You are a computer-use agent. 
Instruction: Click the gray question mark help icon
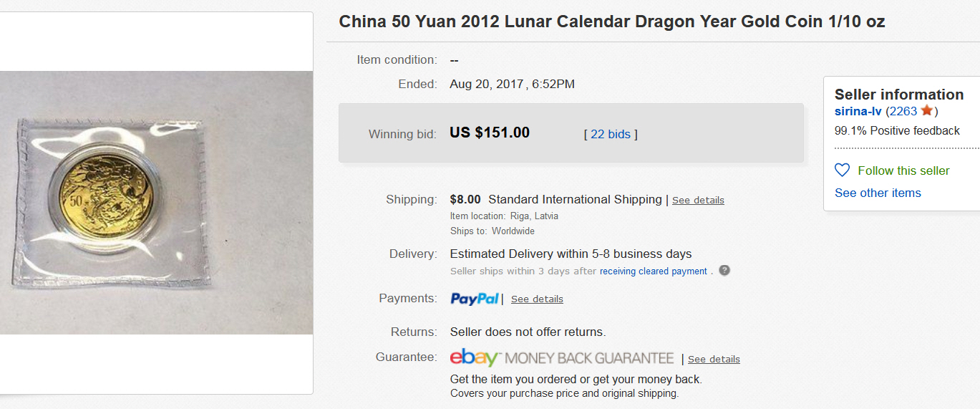(724, 271)
